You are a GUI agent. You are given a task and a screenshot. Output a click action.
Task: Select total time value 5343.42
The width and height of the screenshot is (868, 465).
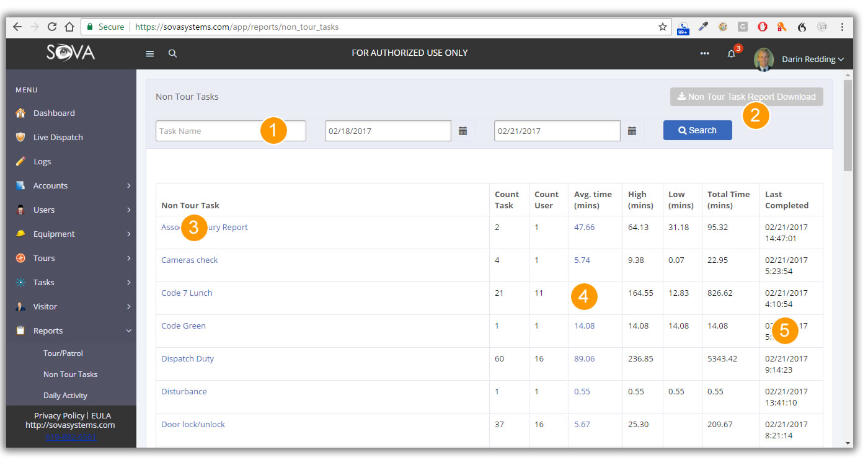(x=722, y=358)
